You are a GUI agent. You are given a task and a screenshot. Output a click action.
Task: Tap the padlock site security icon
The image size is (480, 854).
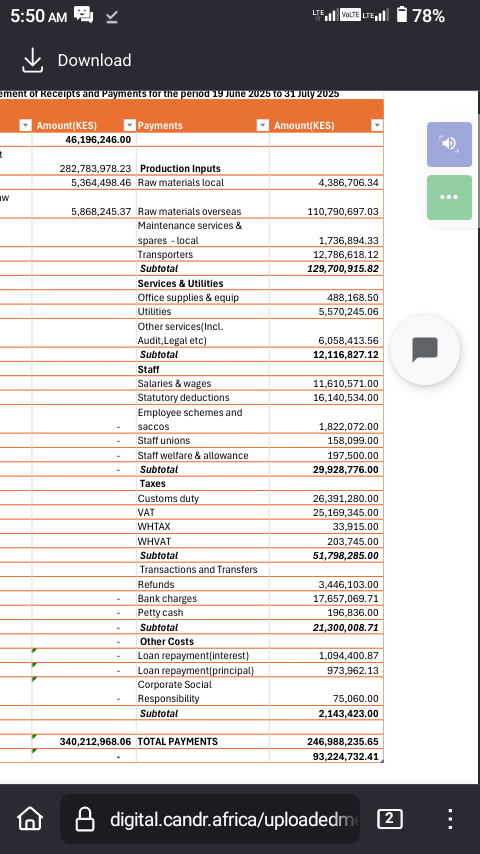84,819
